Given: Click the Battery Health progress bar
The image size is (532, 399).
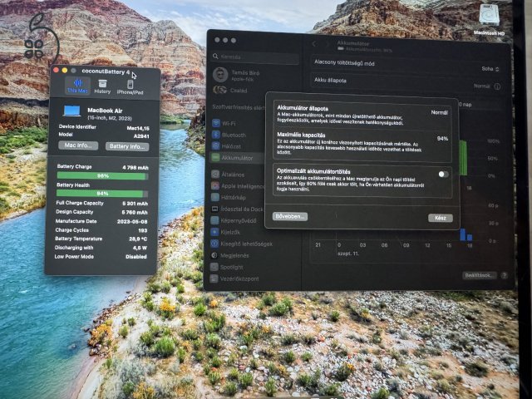Looking at the screenshot, I should click(x=102, y=194).
